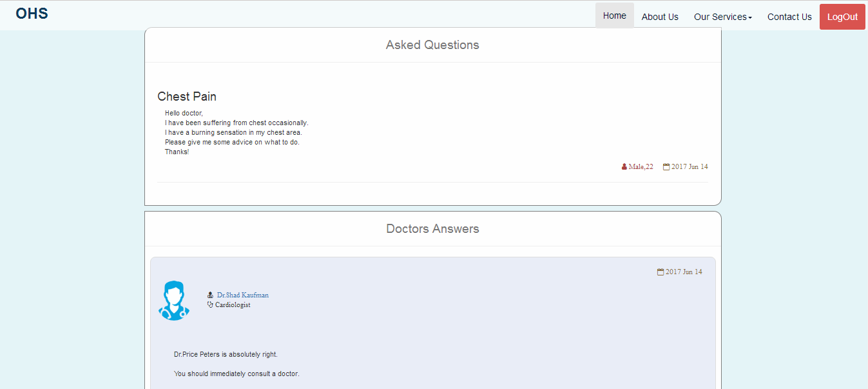This screenshot has height=389, width=868.
Task: Click the male user icon beside Male,22
Action: [624, 167]
